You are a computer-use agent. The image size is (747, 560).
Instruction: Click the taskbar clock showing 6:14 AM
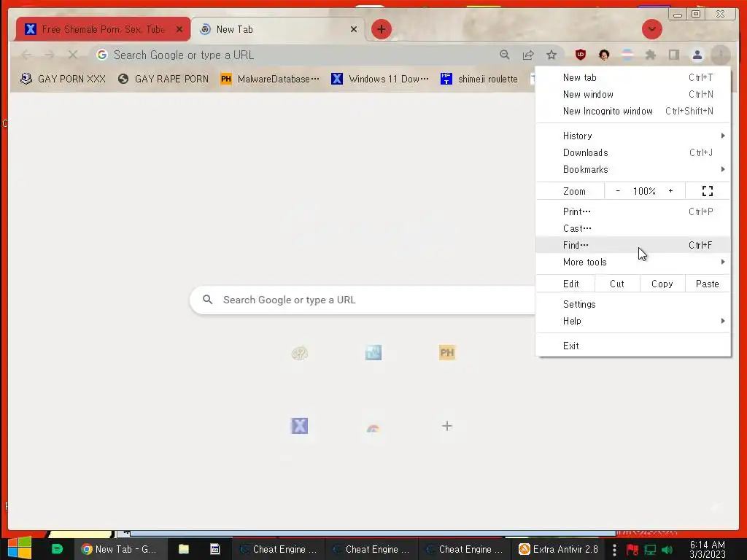click(x=708, y=549)
